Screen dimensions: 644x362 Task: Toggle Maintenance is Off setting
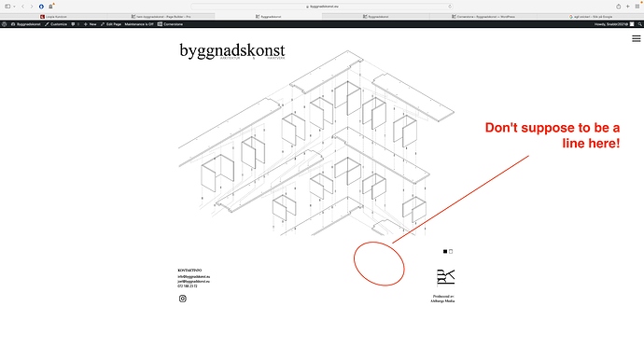tap(139, 24)
